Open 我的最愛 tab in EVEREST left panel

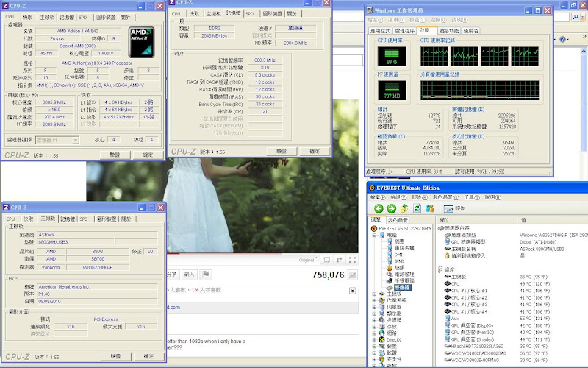click(398, 220)
